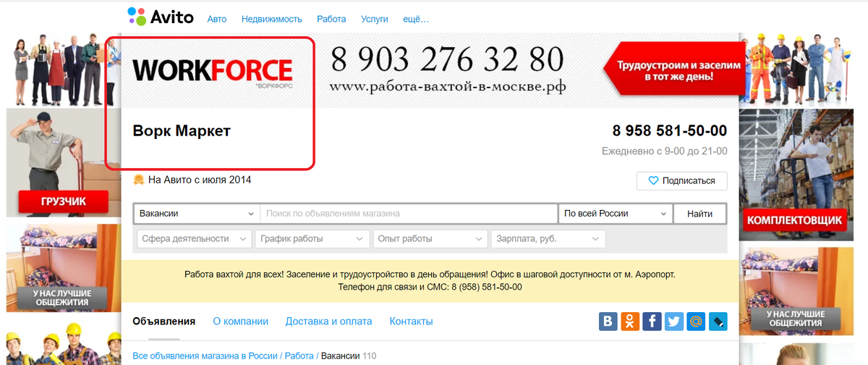Open the Работа breadcrumb link
The image size is (868, 365).
click(299, 356)
